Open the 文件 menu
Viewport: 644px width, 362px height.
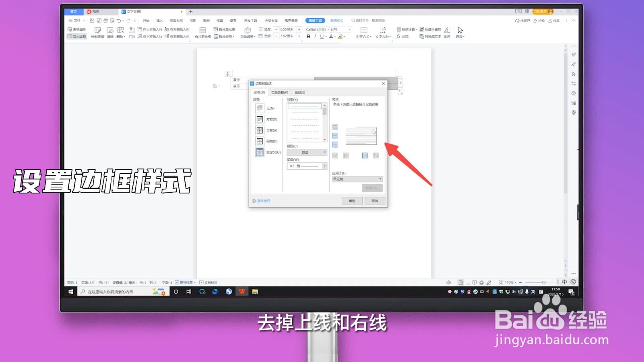click(x=76, y=21)
